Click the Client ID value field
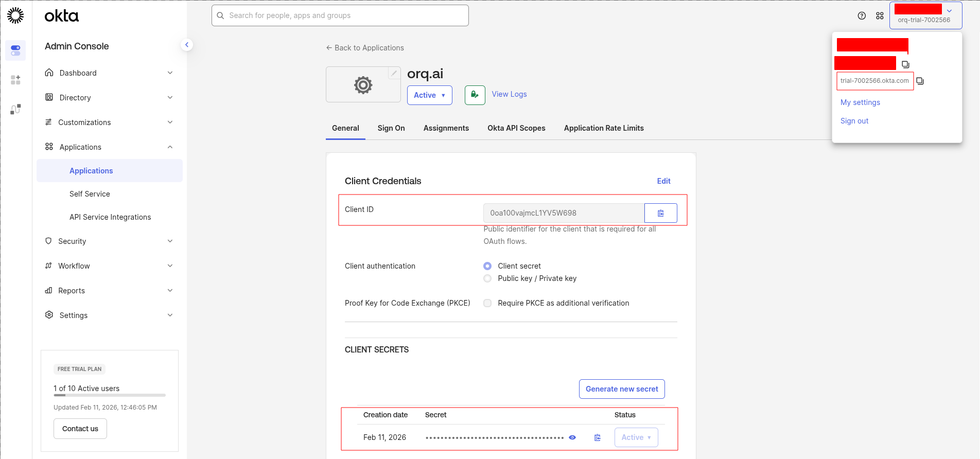This screenshot has height=459, width=980. [564, 213]
